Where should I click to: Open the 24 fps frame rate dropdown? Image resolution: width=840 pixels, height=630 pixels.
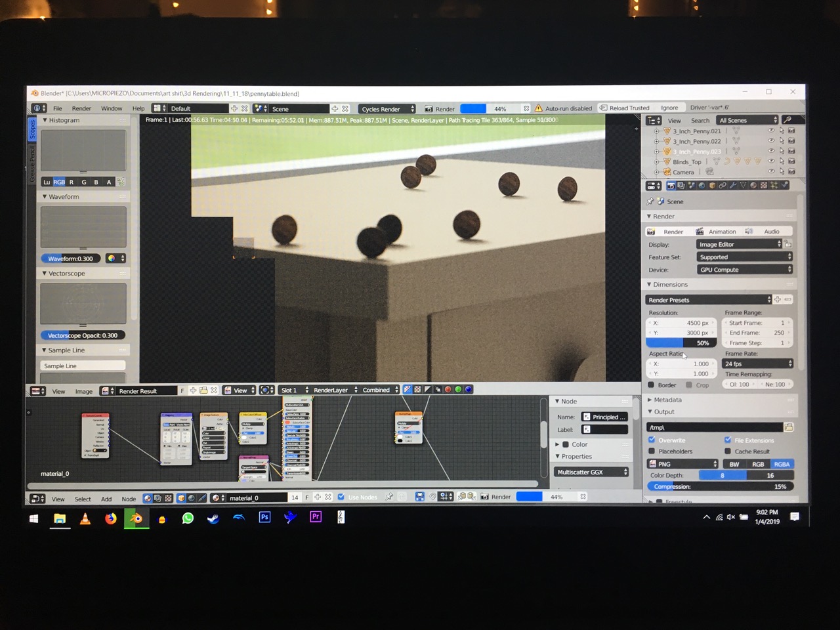pyautogui.click(x=758, y=364)
